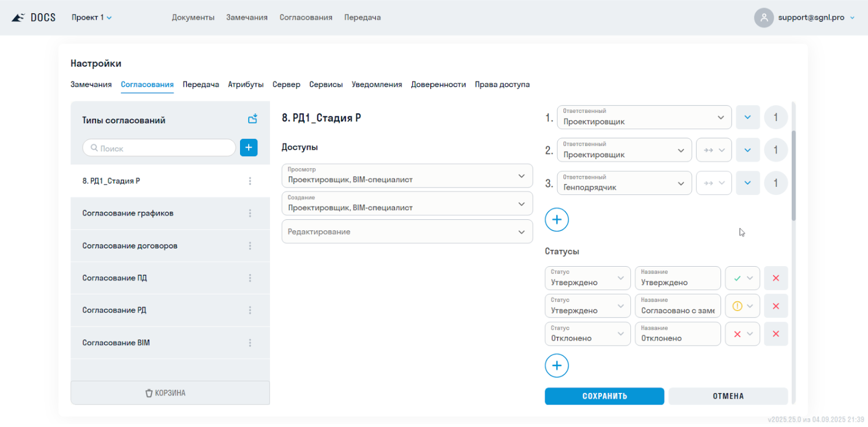Click the СОХРАНИТЬ button
This screenshot has height=427, width=868.
point(604,396)
